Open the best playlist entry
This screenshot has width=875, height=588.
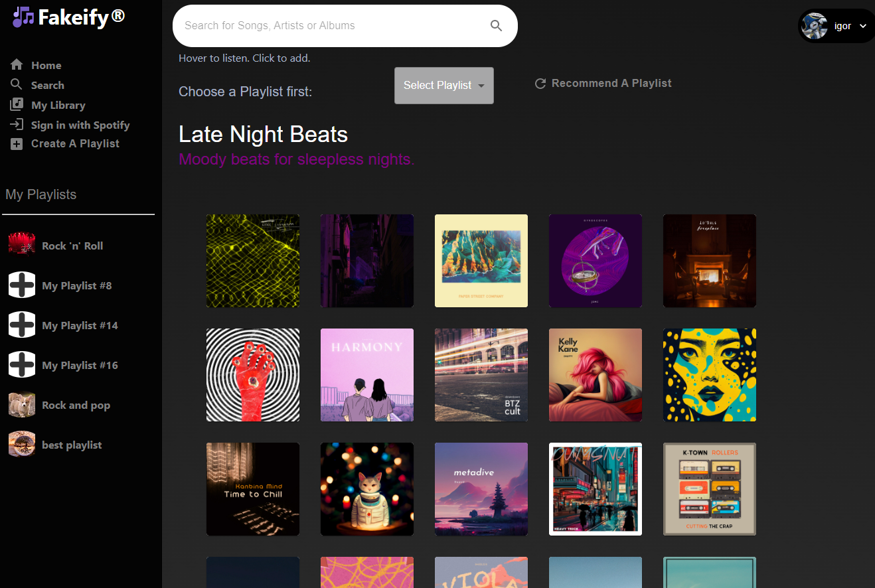click(x=72, y=445)
